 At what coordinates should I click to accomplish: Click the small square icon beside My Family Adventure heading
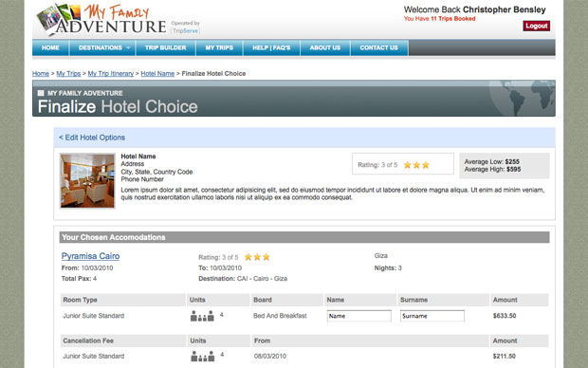(41, 93)
